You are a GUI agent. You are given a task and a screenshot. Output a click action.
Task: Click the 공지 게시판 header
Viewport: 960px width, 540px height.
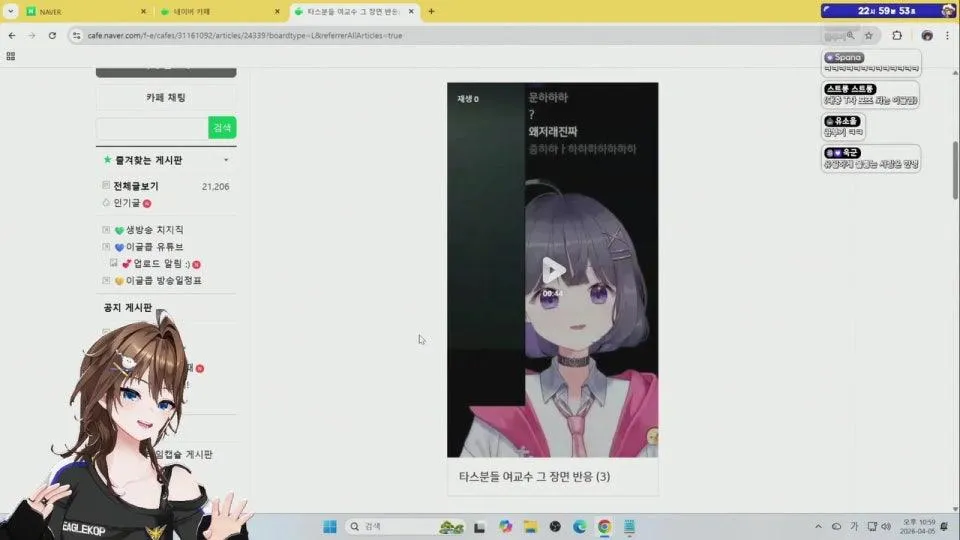(x=128, y=307)
